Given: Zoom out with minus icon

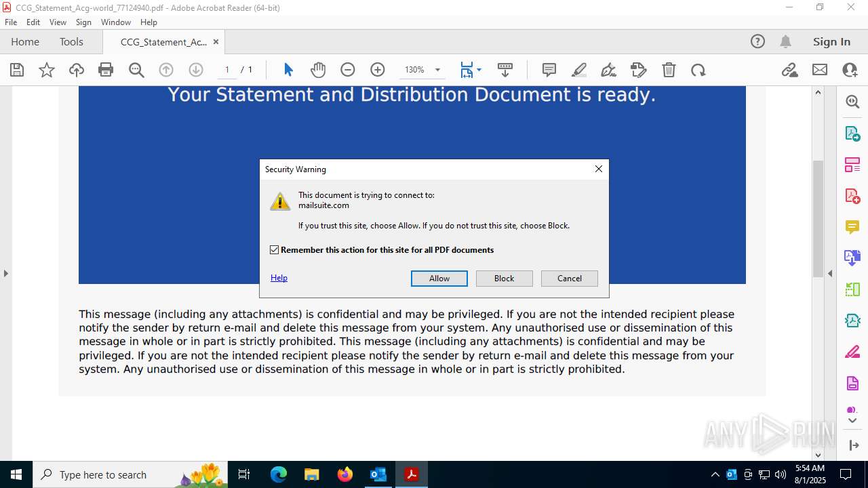Looking at the screenshot, I should (x=348, y=70).
